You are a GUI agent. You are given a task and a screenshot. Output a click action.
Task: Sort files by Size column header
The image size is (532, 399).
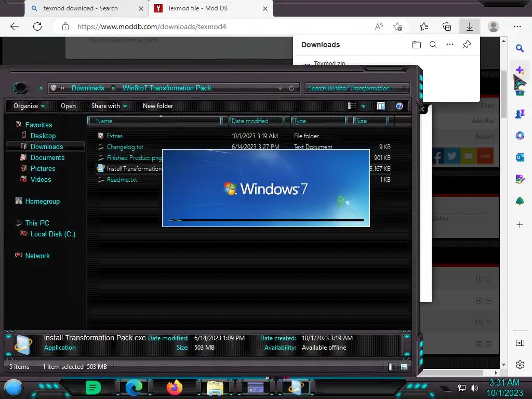click(x=370, y=121)
